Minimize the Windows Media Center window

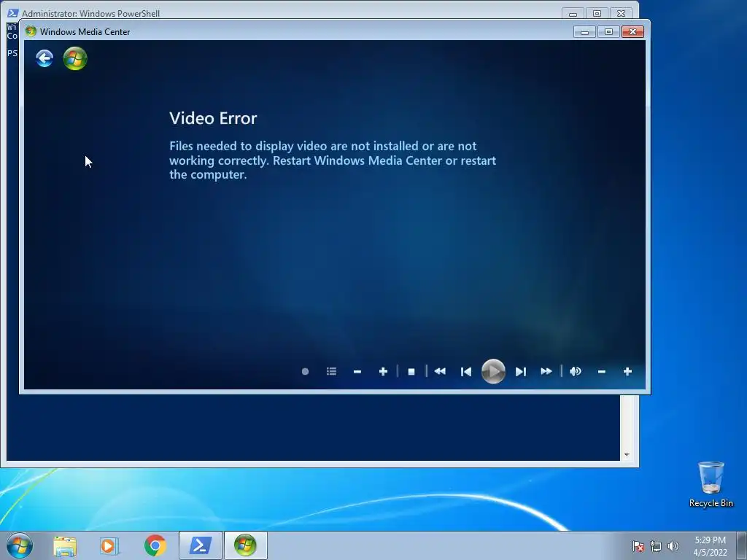(x=584, y=32)
